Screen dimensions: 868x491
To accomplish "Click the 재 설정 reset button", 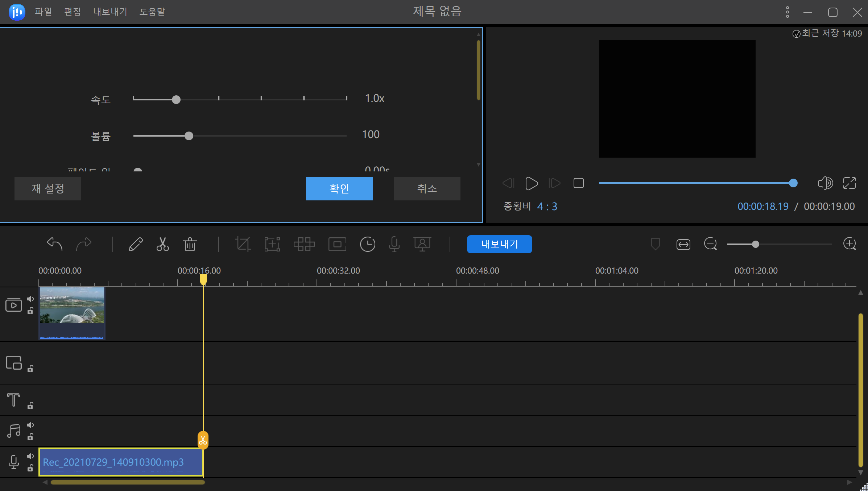I will point(48,188).
